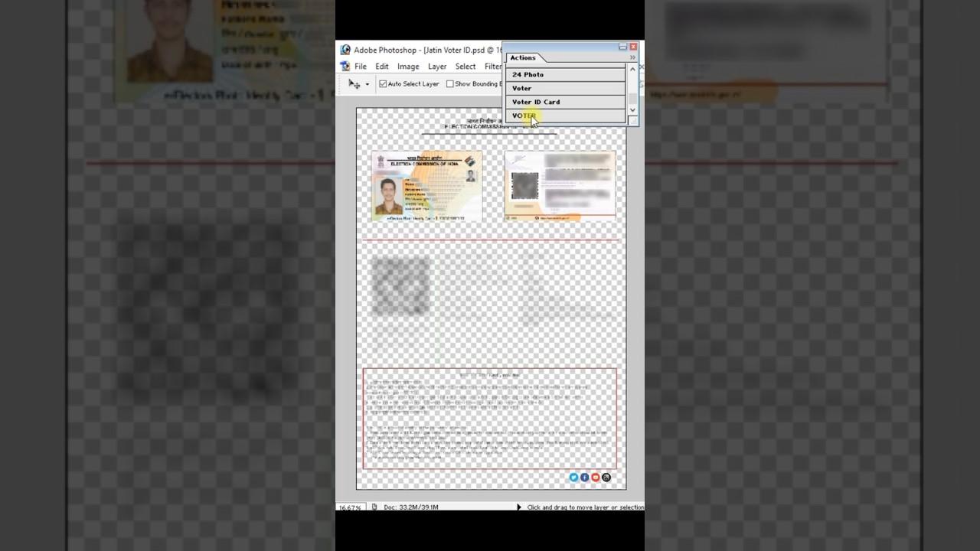This screenshot has width=980, height=551.
Task: Click the Actions panel scrollbar thumb
Action: pos(632,99)
